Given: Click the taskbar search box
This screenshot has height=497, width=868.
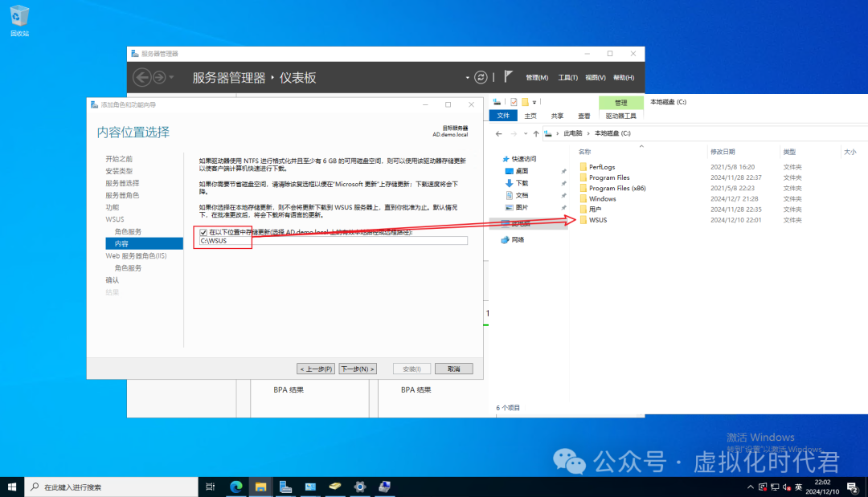Looking at the screenshot, I should 111,487.
